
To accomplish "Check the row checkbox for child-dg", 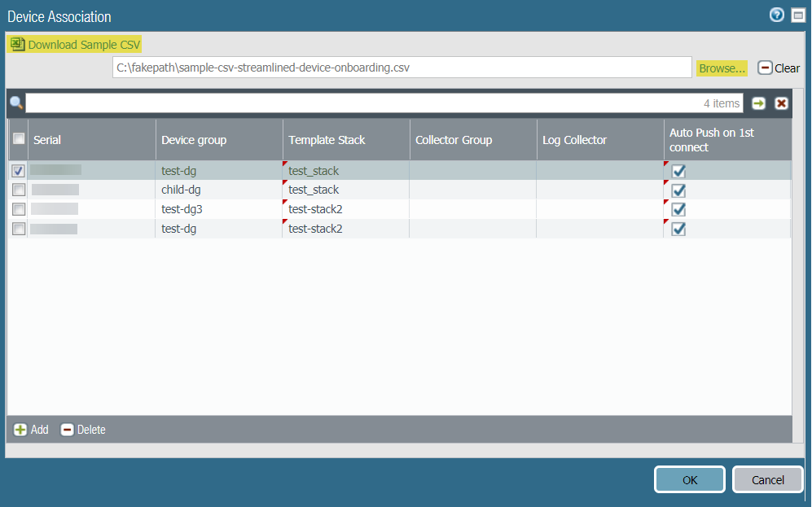I will tap(19, 190).
